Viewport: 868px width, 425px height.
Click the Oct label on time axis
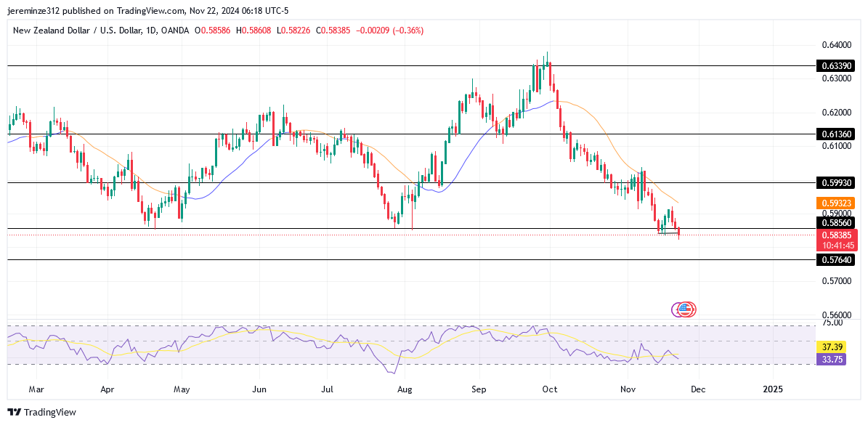(551, 389)
